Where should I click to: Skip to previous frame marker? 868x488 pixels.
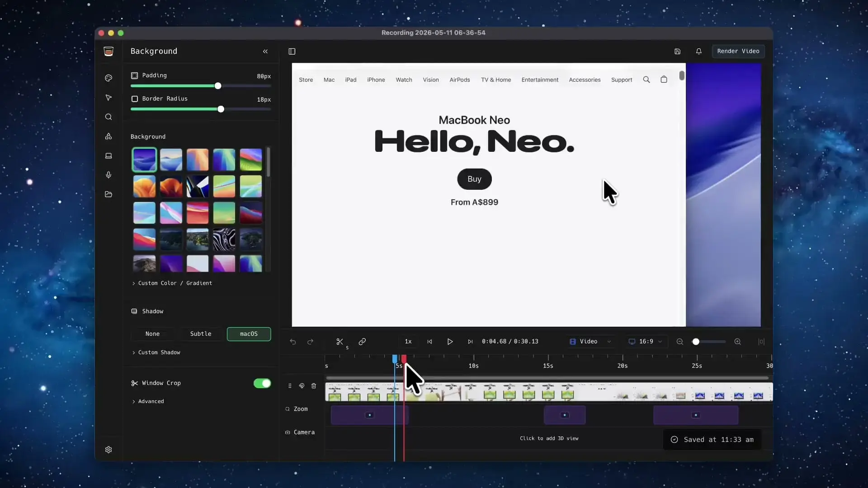(x=429, y=342)
